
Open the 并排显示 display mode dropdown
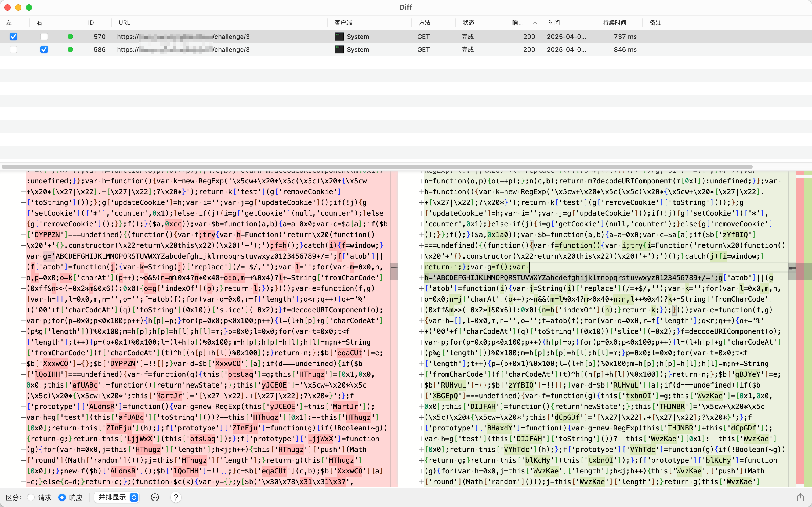117,497
